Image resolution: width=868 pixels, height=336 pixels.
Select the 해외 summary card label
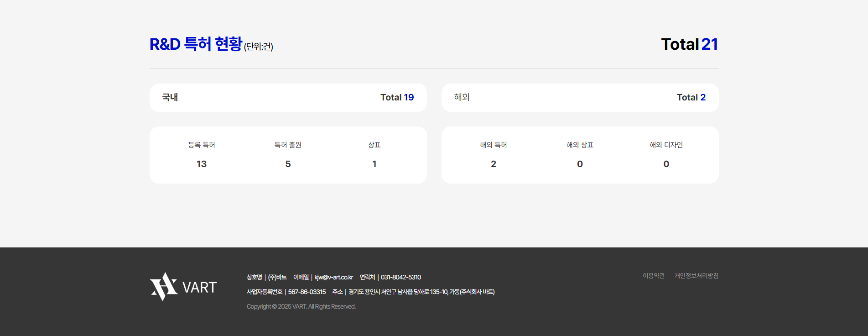(462, 97)
